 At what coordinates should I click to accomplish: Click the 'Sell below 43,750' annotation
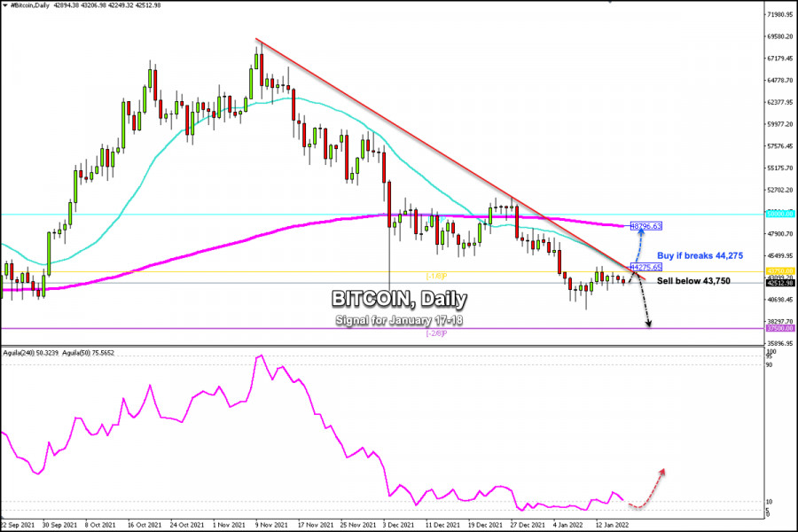point(693,281)
